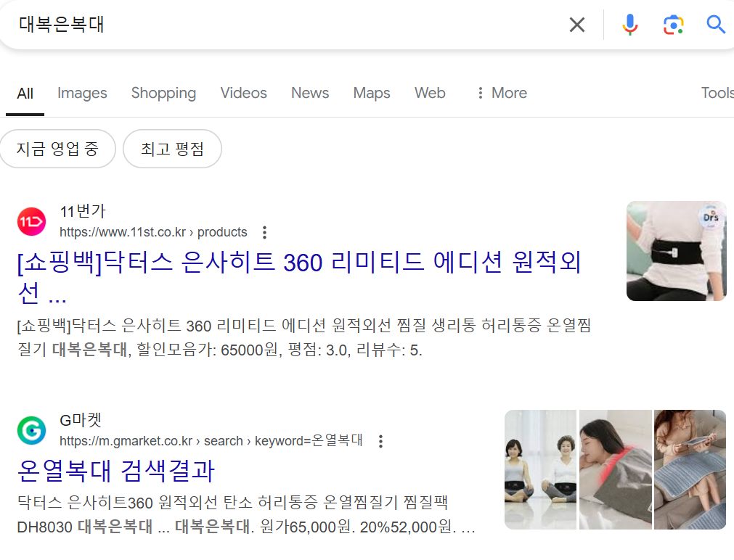
Task: Enable the 최고 평점 filter chip
Action: pyautogui.click(x=172, y=148)
